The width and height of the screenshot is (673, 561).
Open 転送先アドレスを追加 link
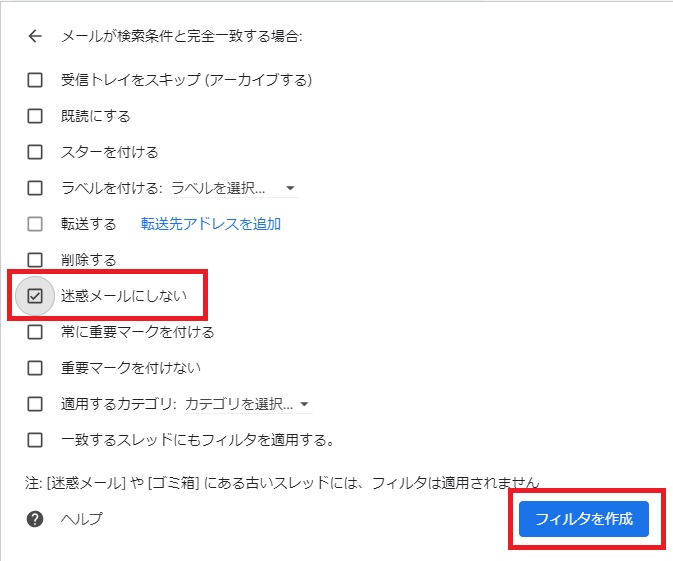coord(211,224)
